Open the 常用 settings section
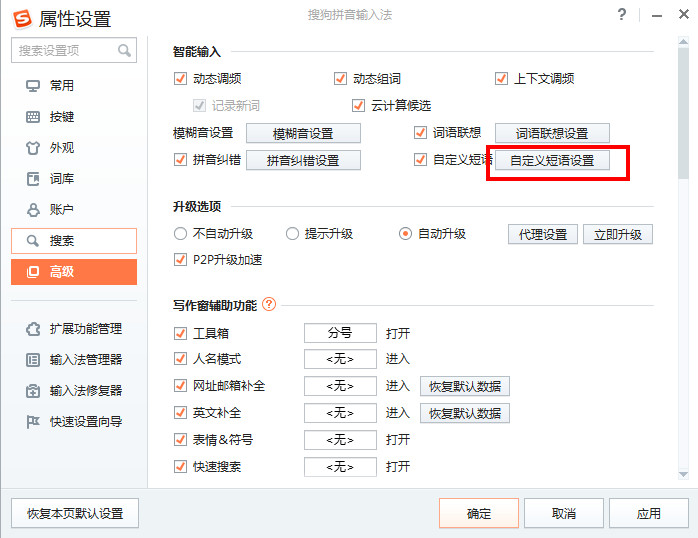The image size is (698, 538). 61,86
